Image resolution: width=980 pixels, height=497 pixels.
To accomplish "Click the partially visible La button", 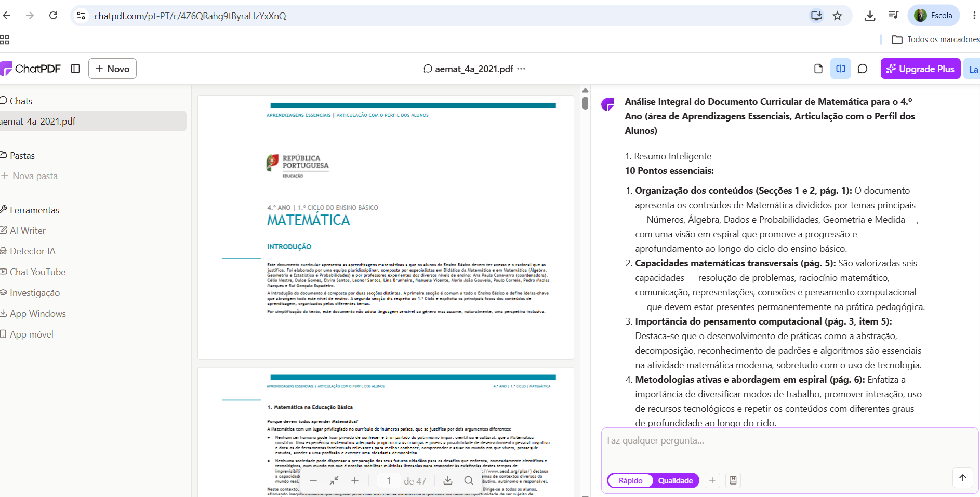I will 972,69.
